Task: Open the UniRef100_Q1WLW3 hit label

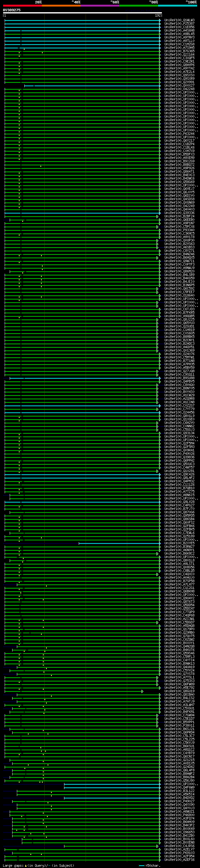Action: click(179, 20)
